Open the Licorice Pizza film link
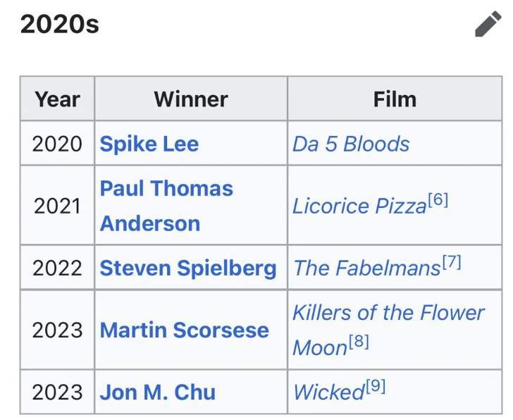The height and width of the screenshot is (420, 513). 359,206
